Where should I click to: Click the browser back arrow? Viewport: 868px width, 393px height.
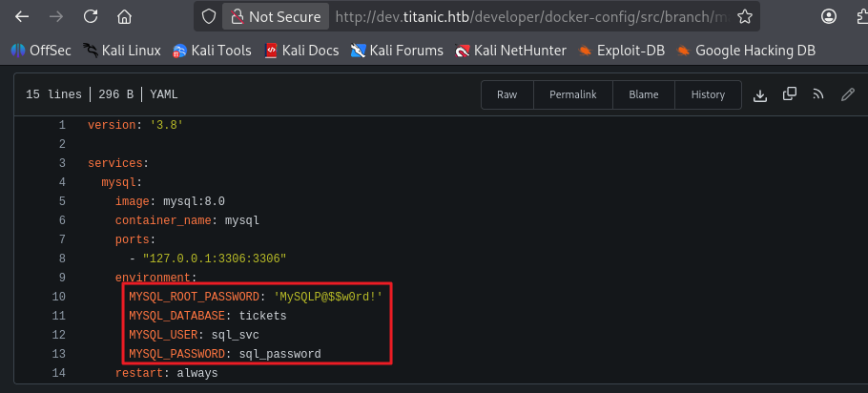coord(21,17)
